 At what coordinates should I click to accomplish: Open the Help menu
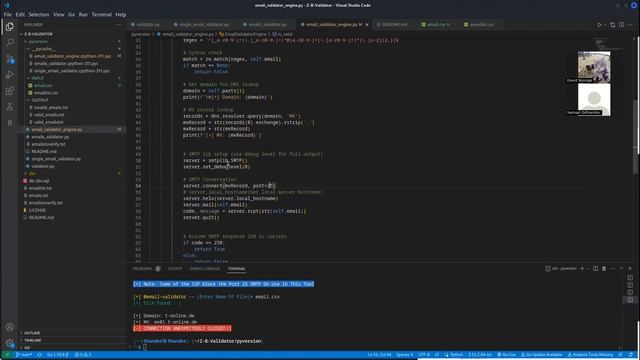120,14
